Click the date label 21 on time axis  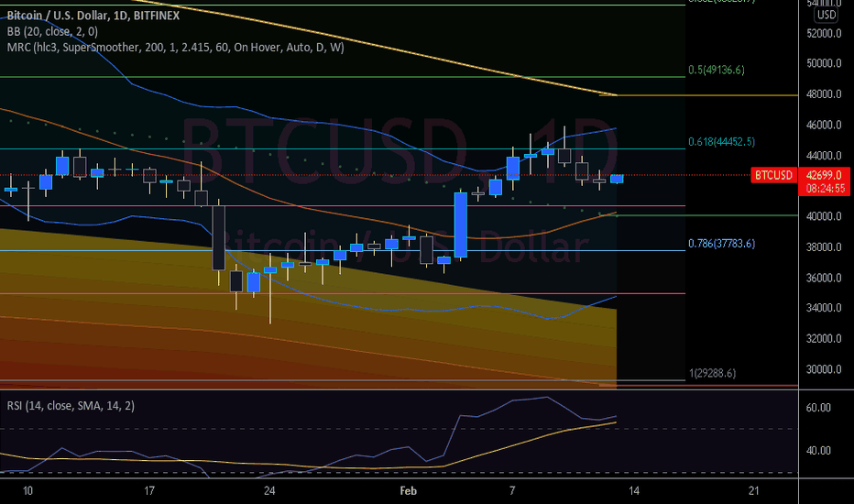(754, 491)
